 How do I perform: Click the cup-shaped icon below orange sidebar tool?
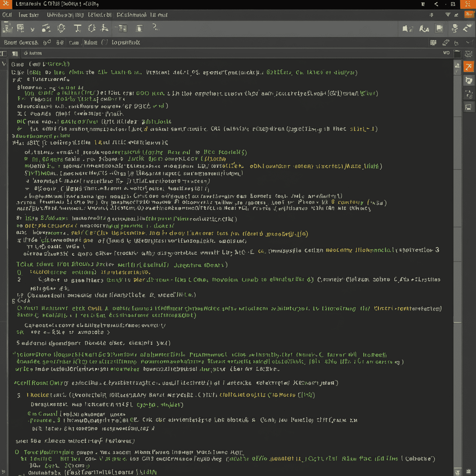(469, 81)
